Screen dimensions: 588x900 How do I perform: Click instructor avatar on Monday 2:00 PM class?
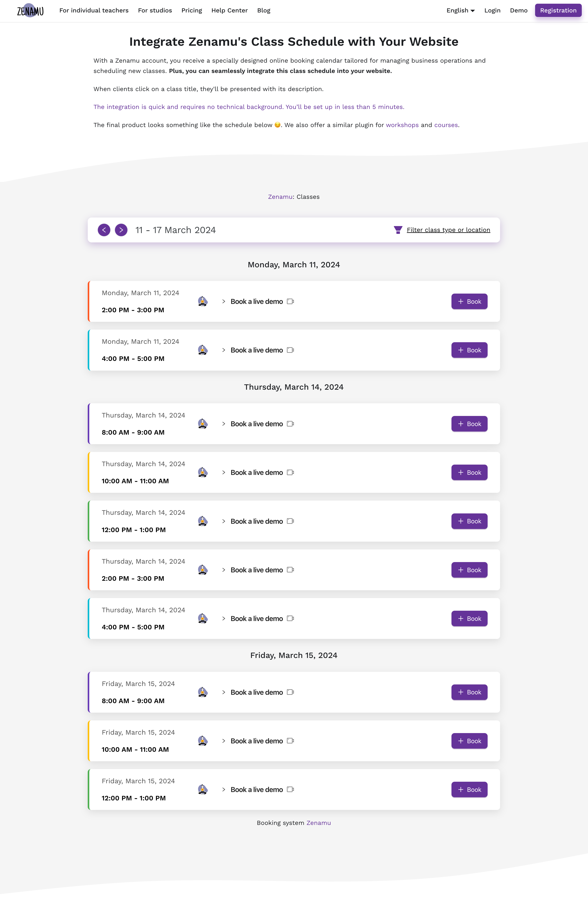[203, 301]
